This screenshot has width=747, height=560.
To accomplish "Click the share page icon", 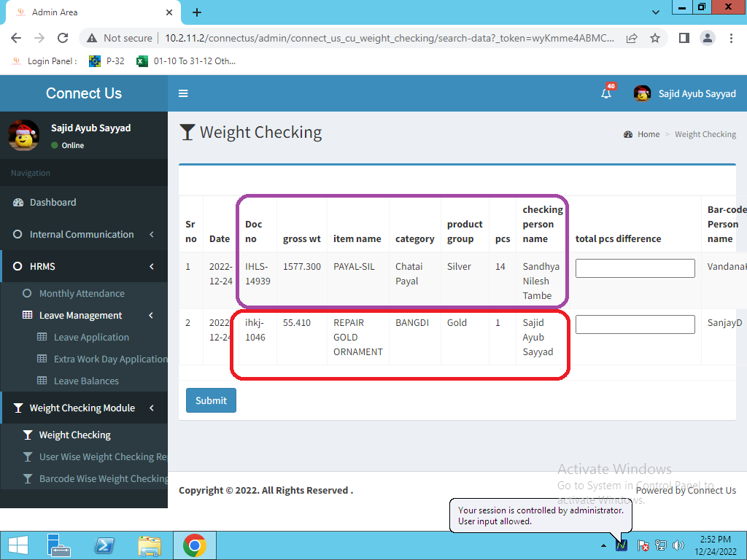I will pyautogui.click(x=632, y=38).
